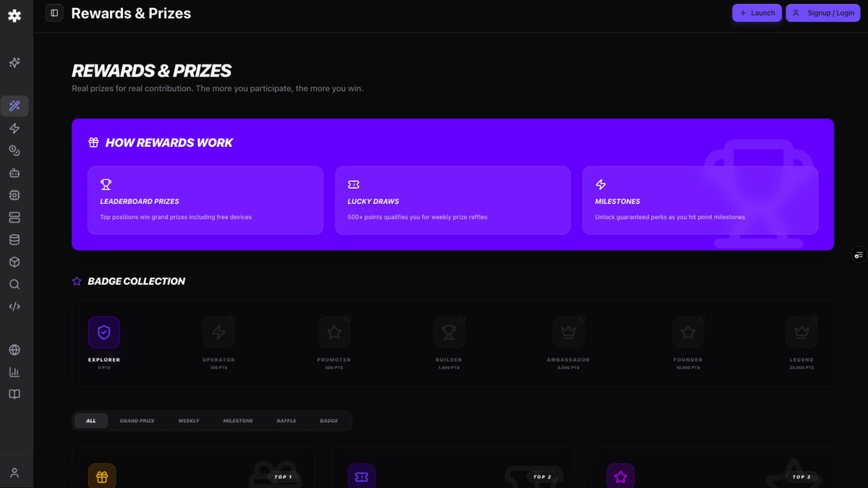Click the locked Builder trophy badge
This screenshot has width=868, height=488.
pyautogui.click(x=448, y=333)
